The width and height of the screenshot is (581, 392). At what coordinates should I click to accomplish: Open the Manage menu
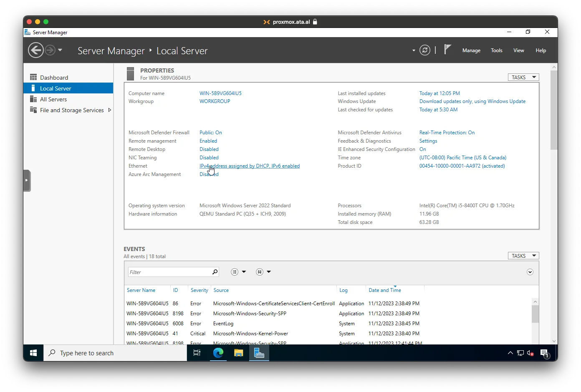point(471,50)
